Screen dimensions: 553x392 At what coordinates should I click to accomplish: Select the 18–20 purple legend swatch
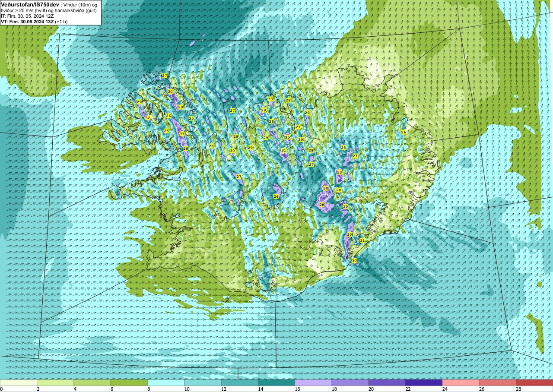click(350, 383)
